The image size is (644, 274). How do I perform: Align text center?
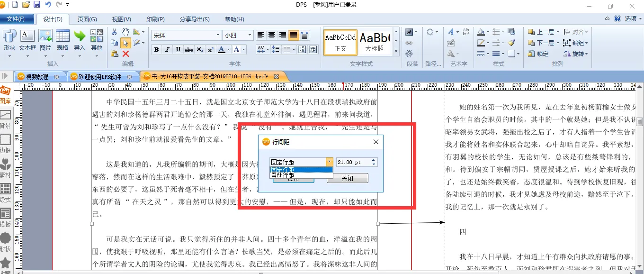[272, 35]
